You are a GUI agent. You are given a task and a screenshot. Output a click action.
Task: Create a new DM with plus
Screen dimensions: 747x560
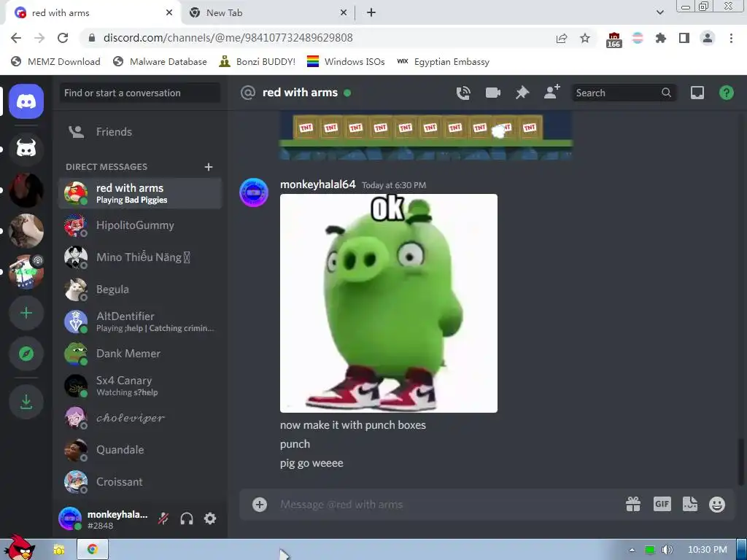[208, 167]
